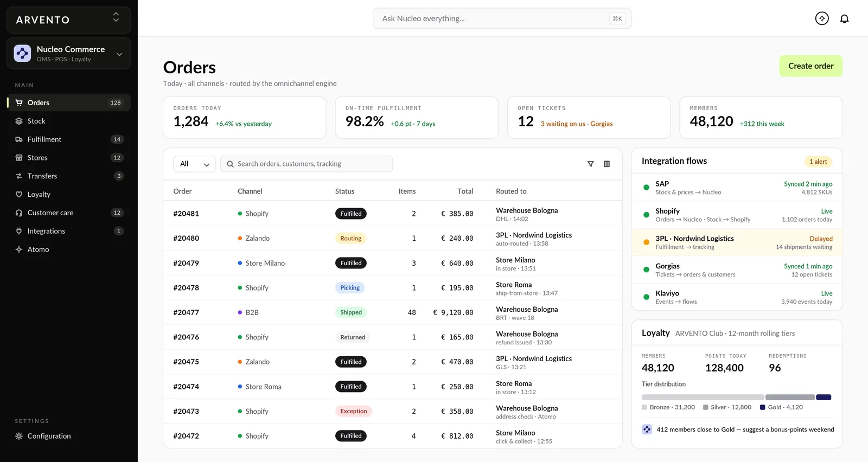Open the Gorgias integration flow row
Viewport: 868px width, 462px height.
(737, 270)
